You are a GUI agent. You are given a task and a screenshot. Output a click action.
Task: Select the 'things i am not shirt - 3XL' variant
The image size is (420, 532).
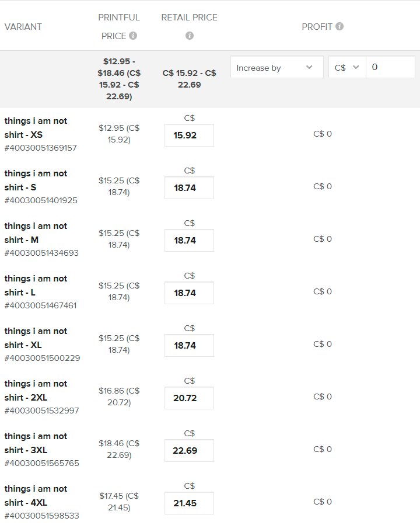pos(36,443)
